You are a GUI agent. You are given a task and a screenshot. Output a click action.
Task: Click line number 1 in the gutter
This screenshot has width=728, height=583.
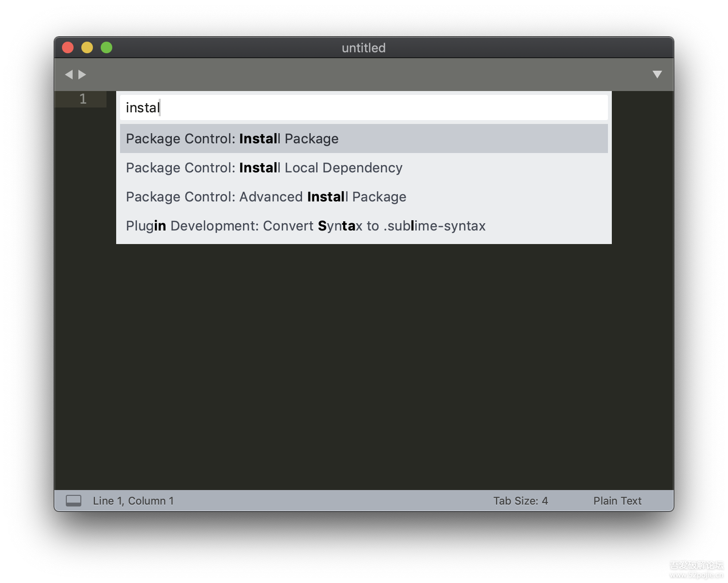click(83, 99)
